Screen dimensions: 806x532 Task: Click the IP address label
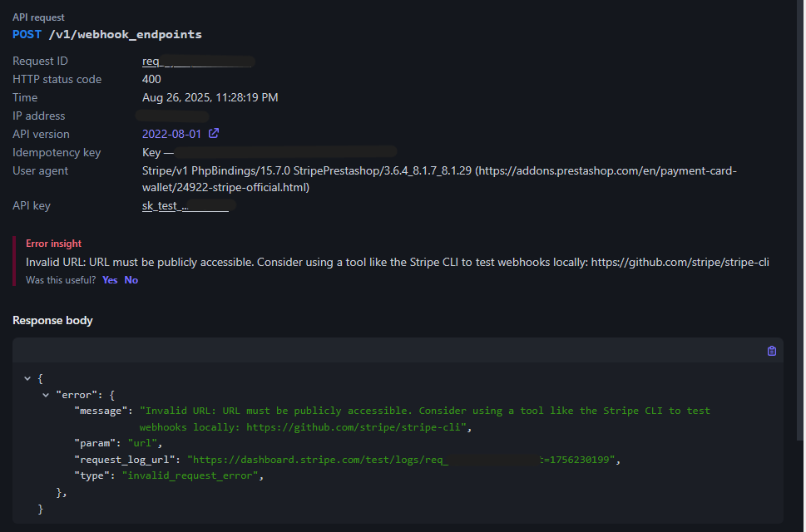38,116
